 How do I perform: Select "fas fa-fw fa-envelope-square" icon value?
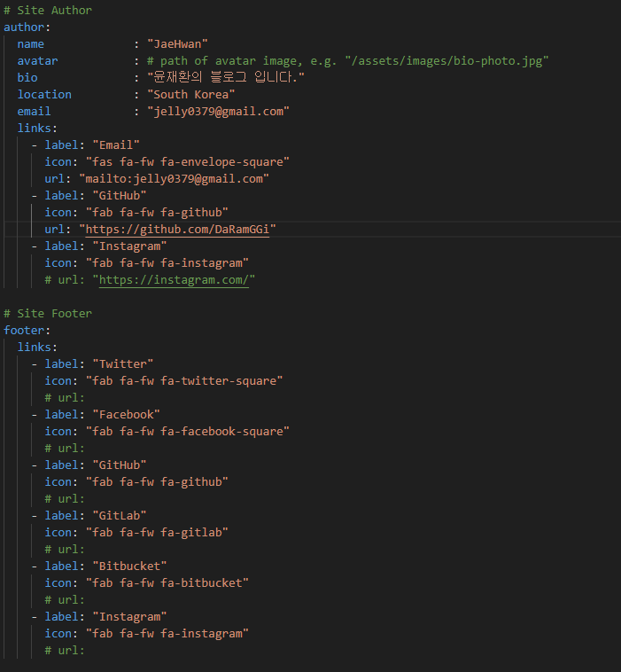[x=188, y=162]
